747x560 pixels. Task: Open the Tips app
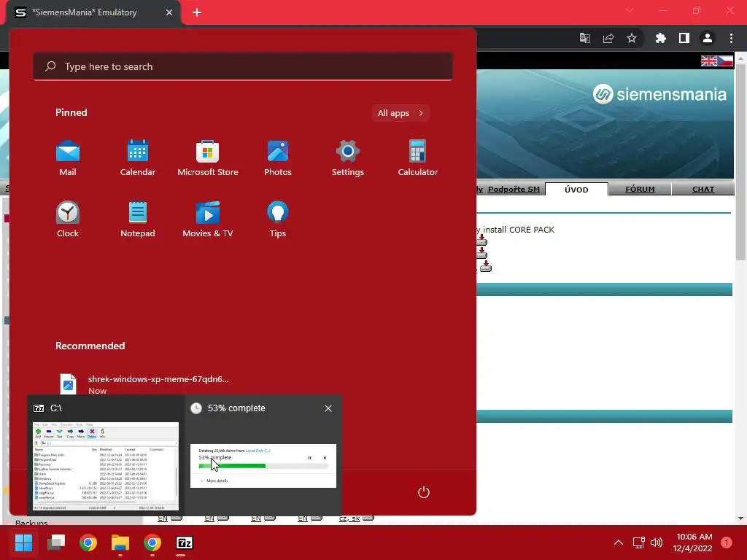tap(278, 219)
